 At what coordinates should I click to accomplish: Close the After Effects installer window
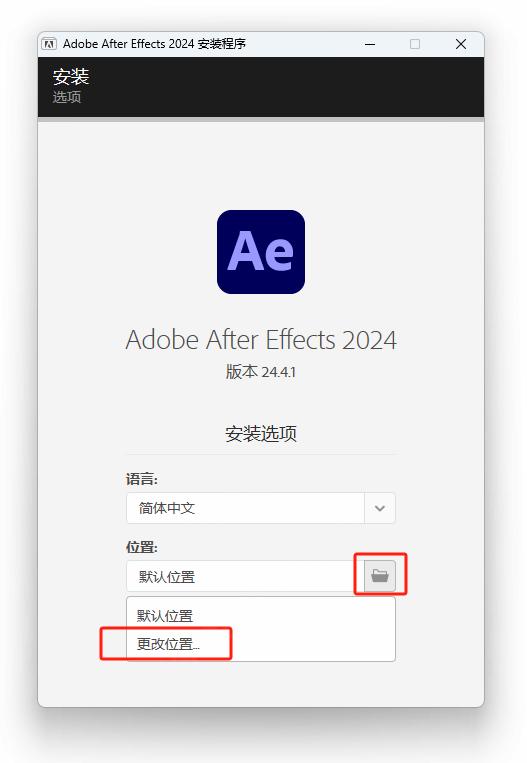point(461,44)
